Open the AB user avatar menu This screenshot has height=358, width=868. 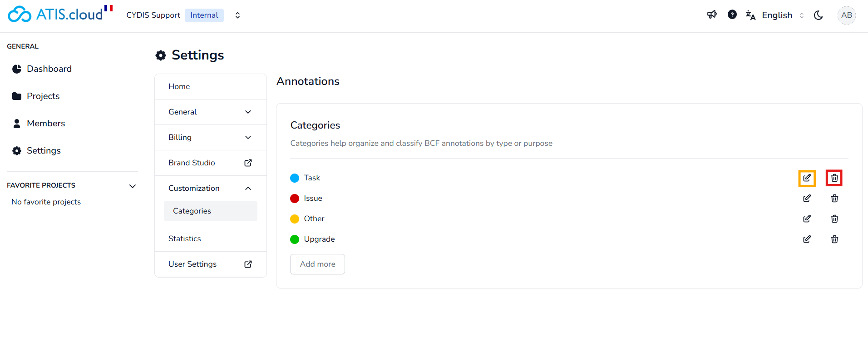coord(846,15)
